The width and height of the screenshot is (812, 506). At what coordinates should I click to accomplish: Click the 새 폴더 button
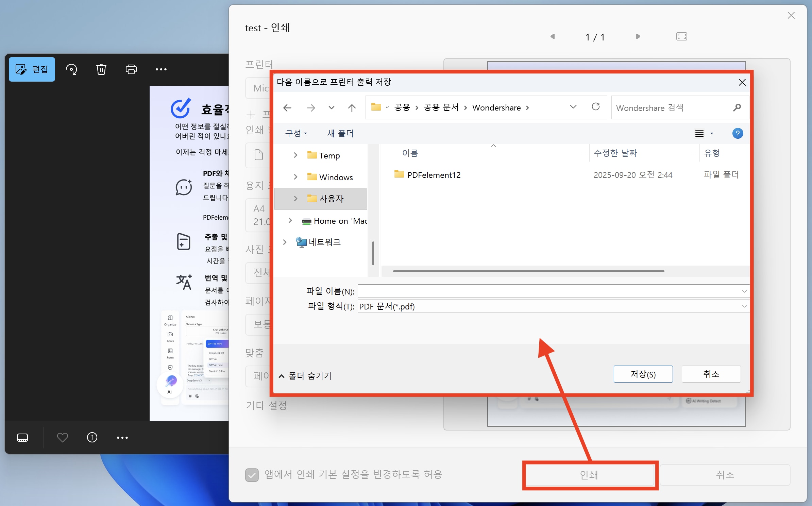340,133
